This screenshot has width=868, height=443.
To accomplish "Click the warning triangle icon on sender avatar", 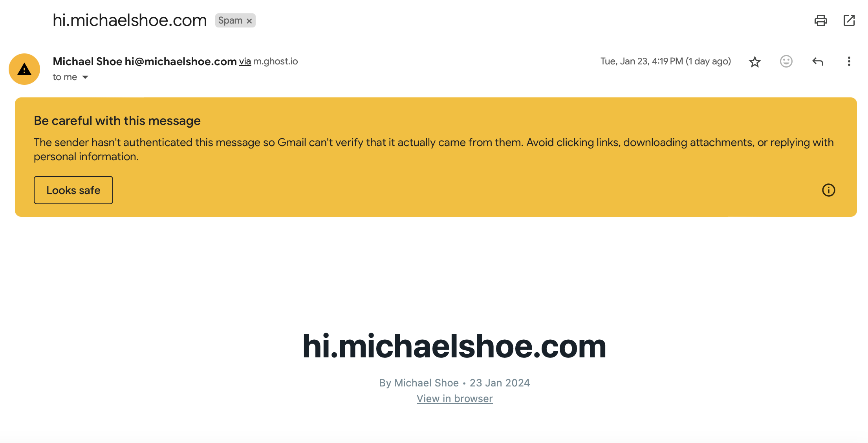I will [x=25, y=69].
